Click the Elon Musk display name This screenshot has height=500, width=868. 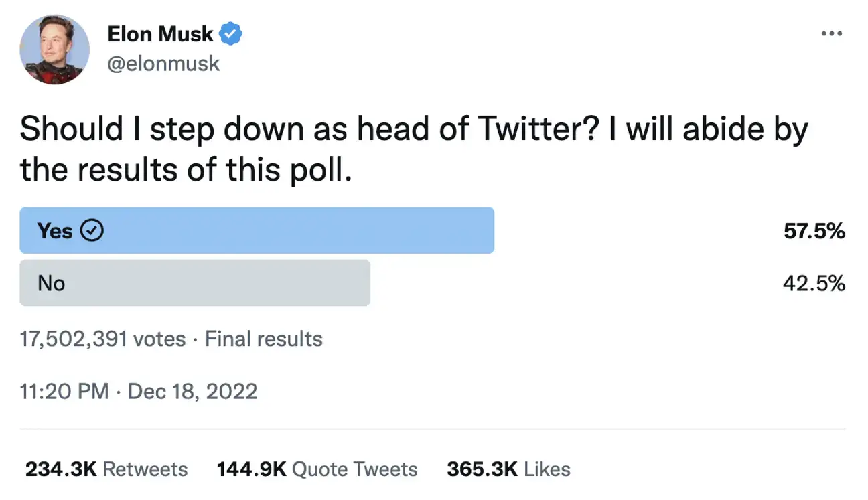pyautogui.click(x=160, y=33)
